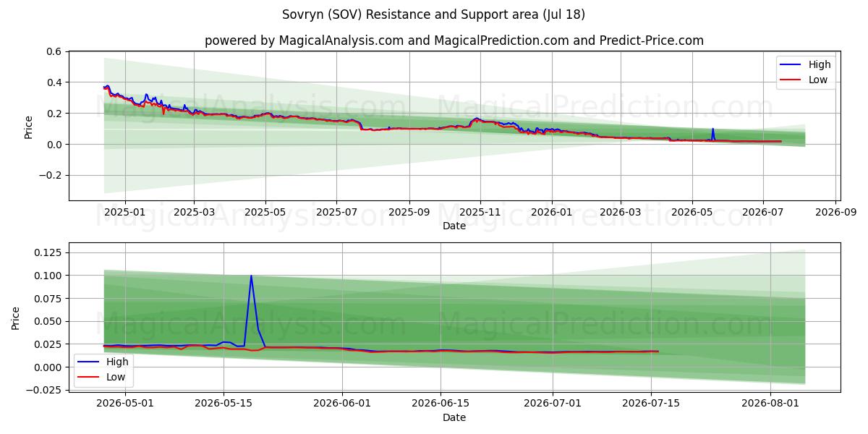Click the 2026-07-15 tick label
The image size is (868, 434).
(x=651, y=404)
